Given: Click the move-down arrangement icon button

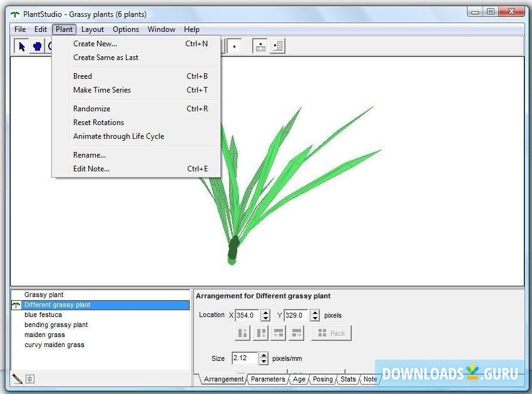Looking at the screenshot, I should 260,333.
